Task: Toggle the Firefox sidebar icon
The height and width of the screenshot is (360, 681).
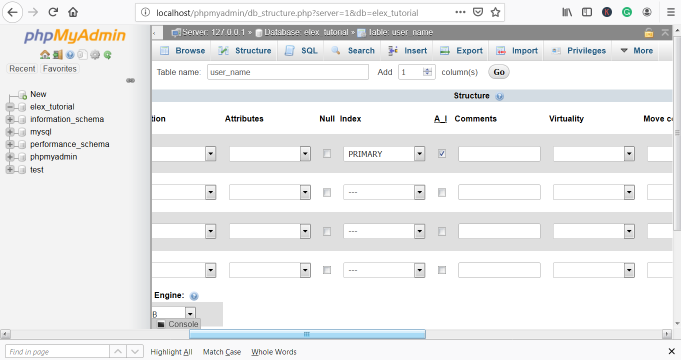Action: [x=587, y=12]
